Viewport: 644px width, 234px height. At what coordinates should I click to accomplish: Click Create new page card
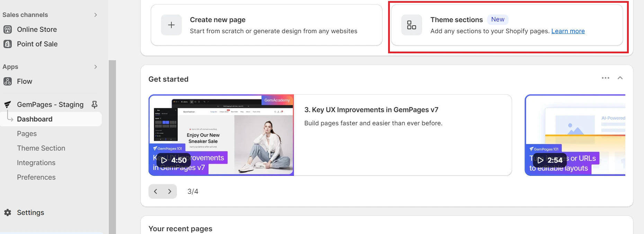click(x=267, y=25)
